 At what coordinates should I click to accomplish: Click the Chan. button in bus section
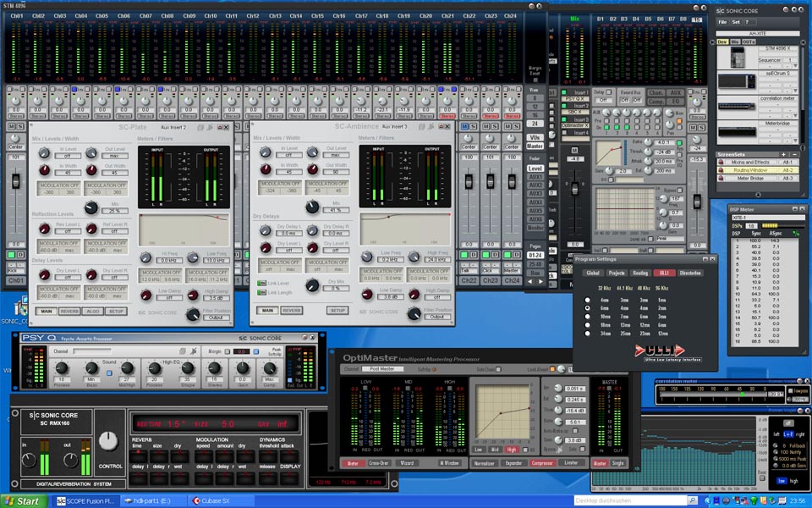pyautogui.click(x=656, y=92)
